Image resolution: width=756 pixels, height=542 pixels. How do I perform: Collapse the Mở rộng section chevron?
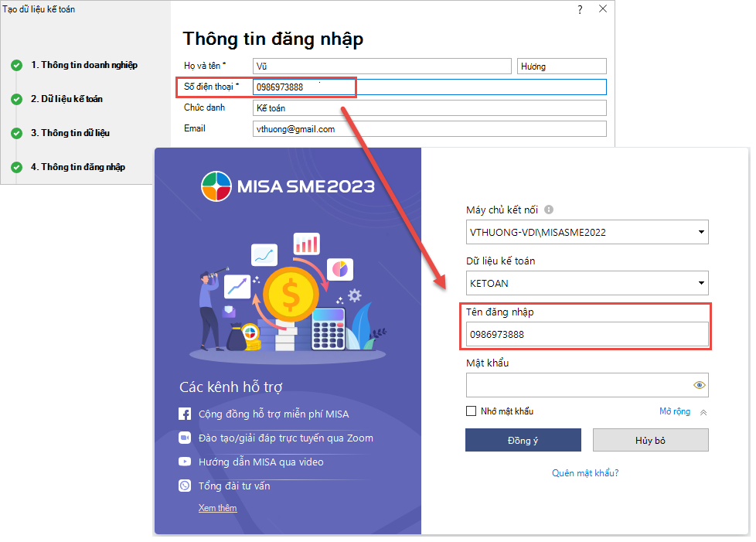click(x=703, y=412)
